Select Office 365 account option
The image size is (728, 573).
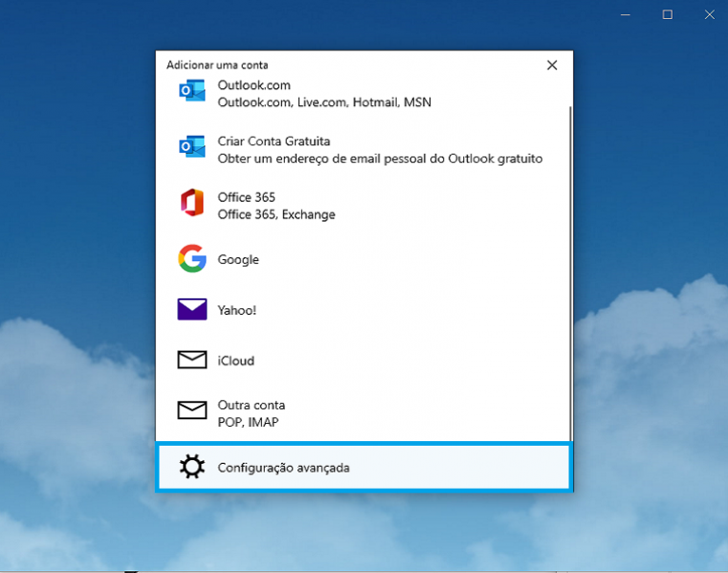click(x=247, y=197)
